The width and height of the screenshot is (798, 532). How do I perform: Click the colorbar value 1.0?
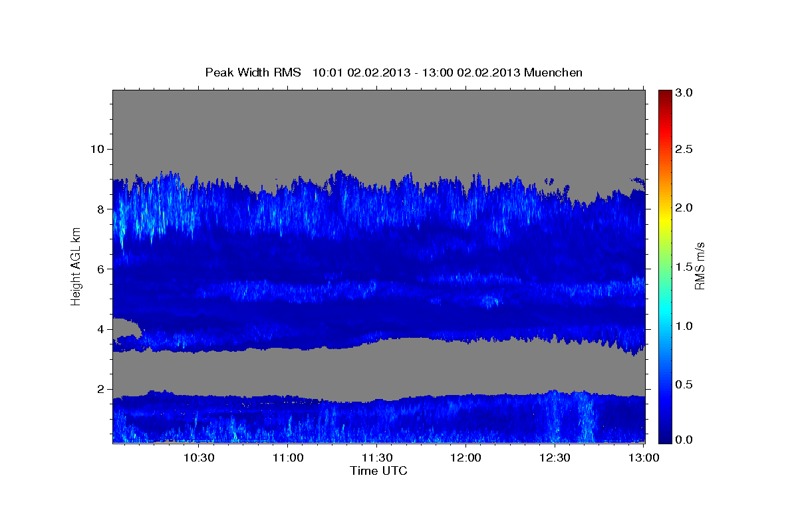686,326
